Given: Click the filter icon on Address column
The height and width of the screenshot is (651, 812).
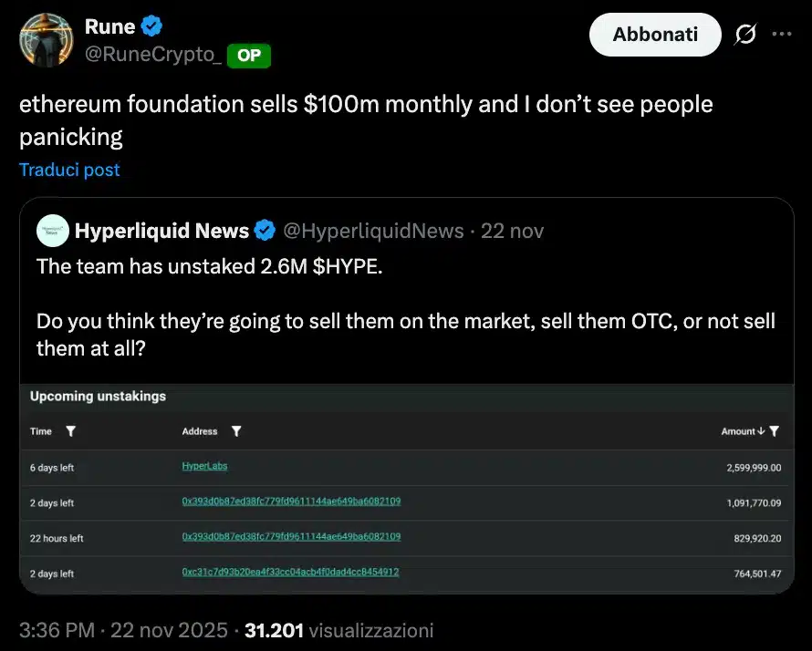Looking at the screenshot, I should [x=236, y=431].
